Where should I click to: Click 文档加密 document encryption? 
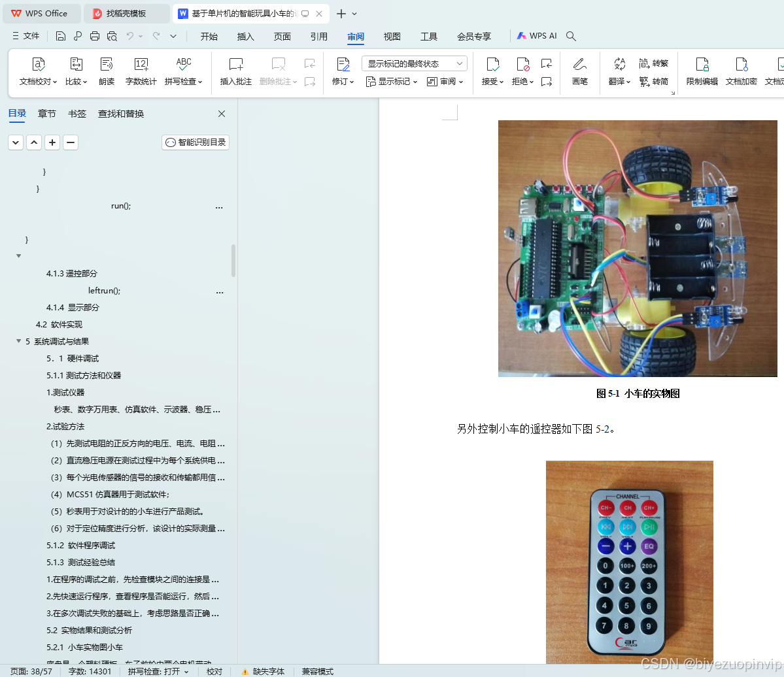[741, 71]
